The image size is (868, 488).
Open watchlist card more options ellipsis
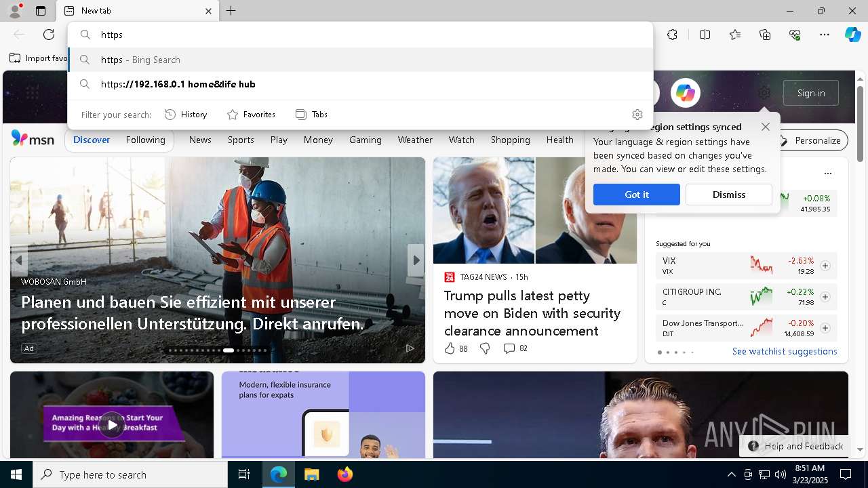tap(827, 174)
